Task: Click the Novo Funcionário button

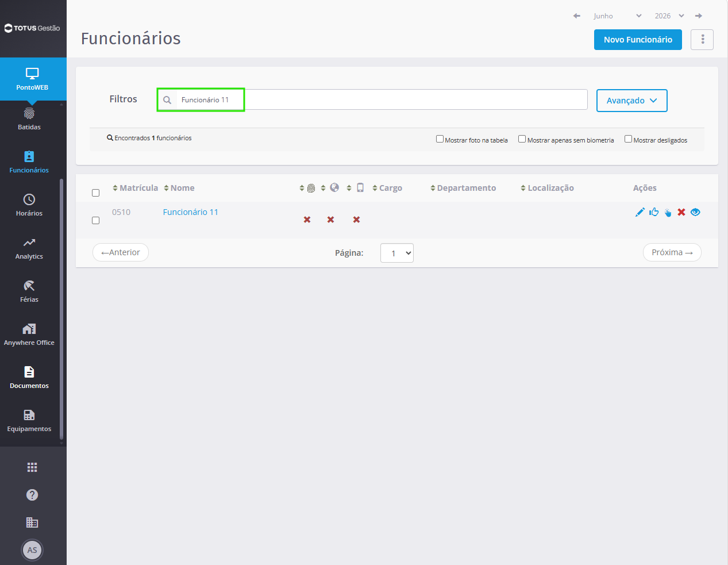Action: click(638, 40)
